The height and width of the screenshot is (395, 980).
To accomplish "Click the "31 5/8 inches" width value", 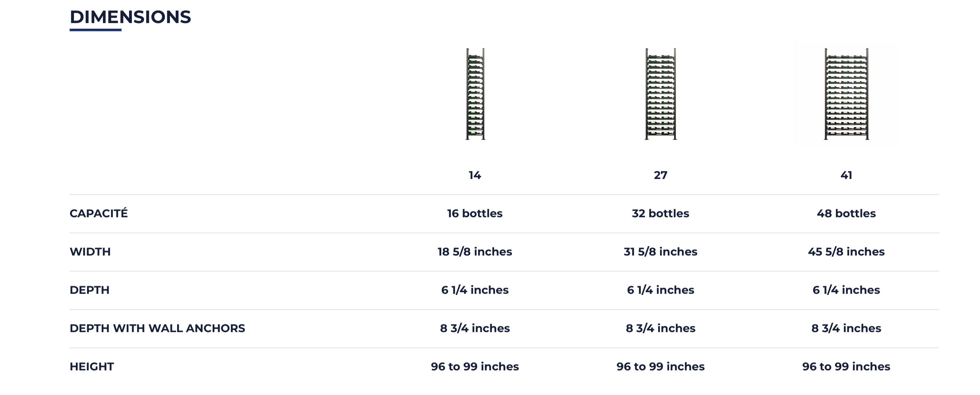I will pos(660,252).
